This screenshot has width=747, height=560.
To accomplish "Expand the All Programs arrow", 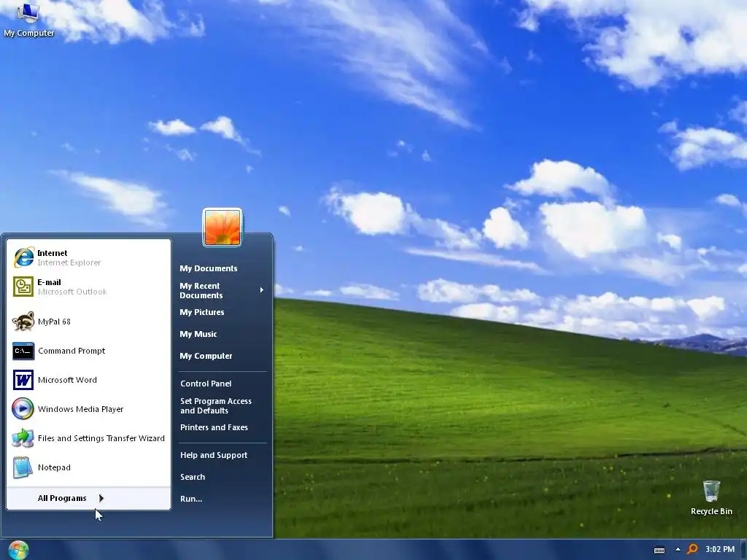I will [101, 498].
